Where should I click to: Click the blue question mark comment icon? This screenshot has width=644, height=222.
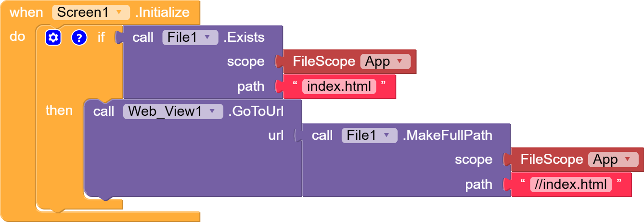click(79, 37)
